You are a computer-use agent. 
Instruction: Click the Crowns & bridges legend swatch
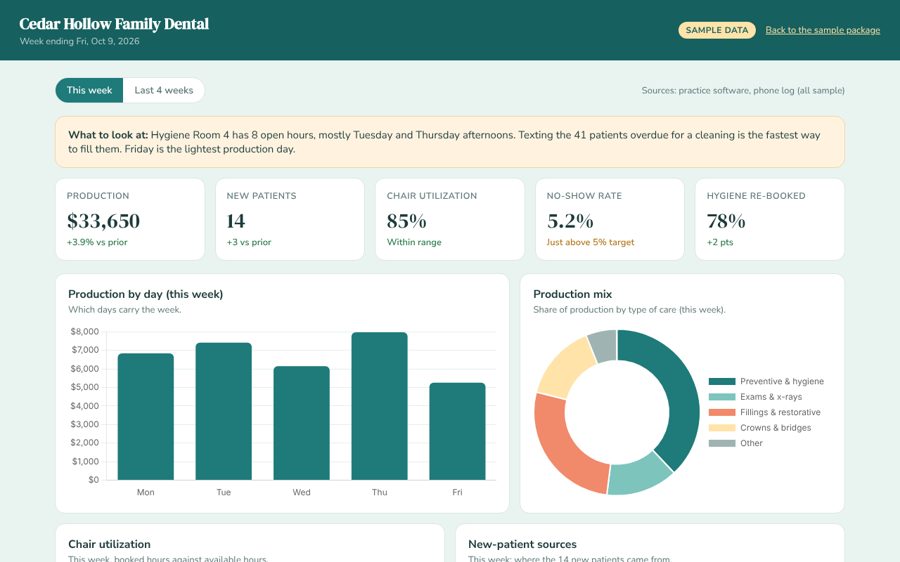pos(722,428)
